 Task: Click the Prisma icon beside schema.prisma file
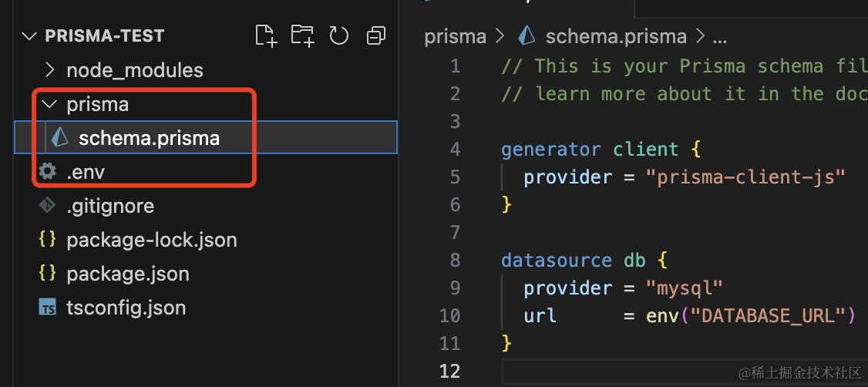tap(59, 138)
